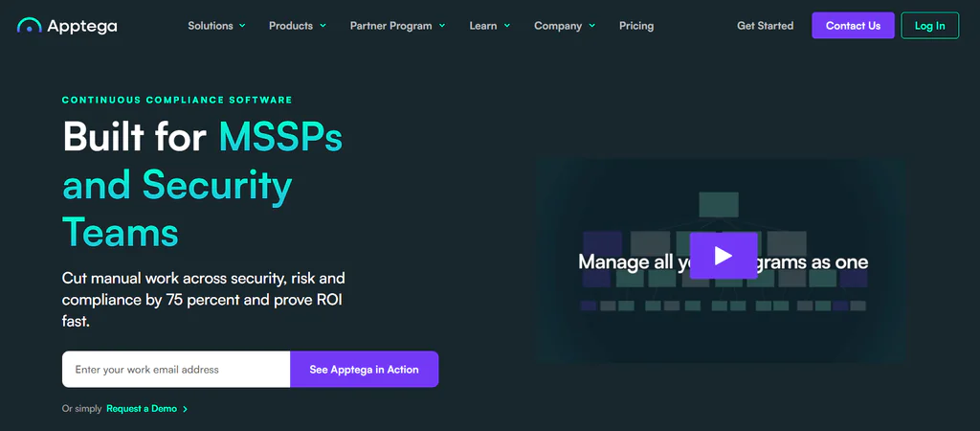Expand the Solutions dropdown chevron
980x431 pixels.
click(x=242, y=26)
